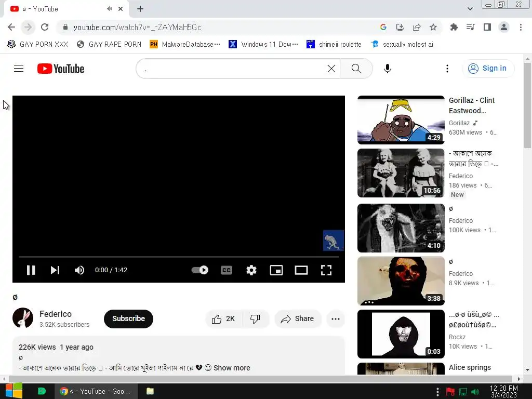The image size is (532, 399).
Task: Click the channel watermark in the video corner
Action: (334, 241)
